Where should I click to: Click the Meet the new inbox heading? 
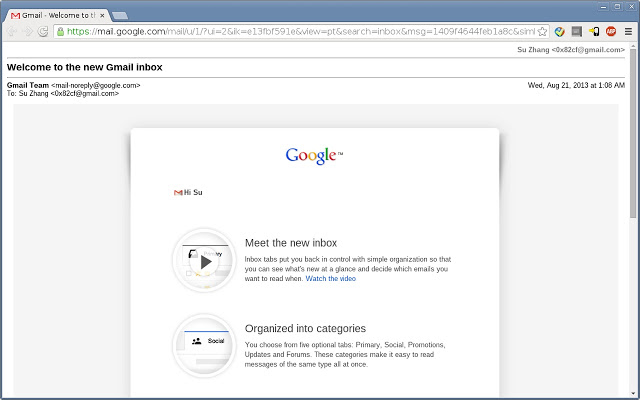click(291, 243)
